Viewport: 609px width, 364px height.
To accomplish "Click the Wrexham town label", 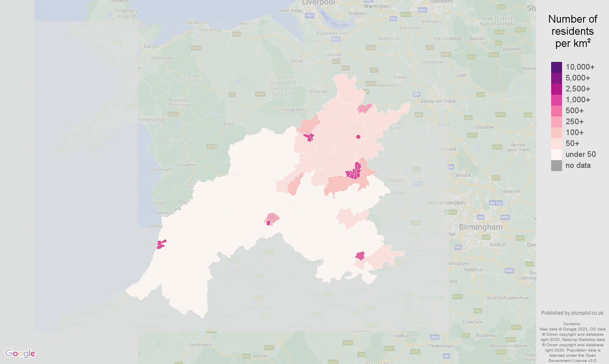I will (318, 91).
